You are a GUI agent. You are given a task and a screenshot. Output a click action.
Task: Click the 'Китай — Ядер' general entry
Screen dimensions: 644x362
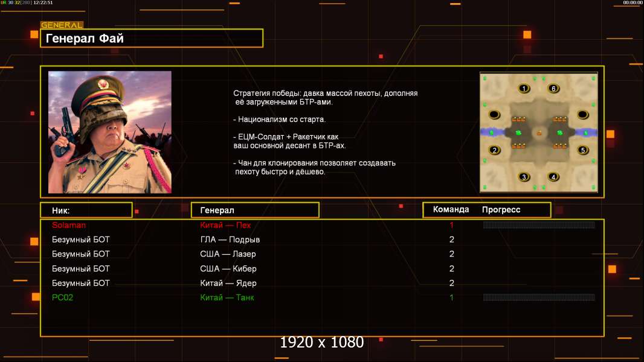[228, 283]
